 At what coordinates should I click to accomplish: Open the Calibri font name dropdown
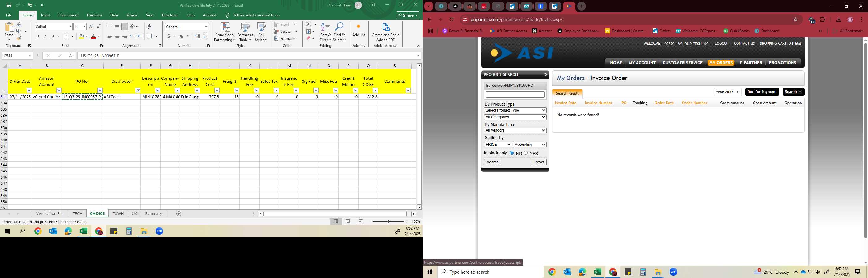pos(70,27)
